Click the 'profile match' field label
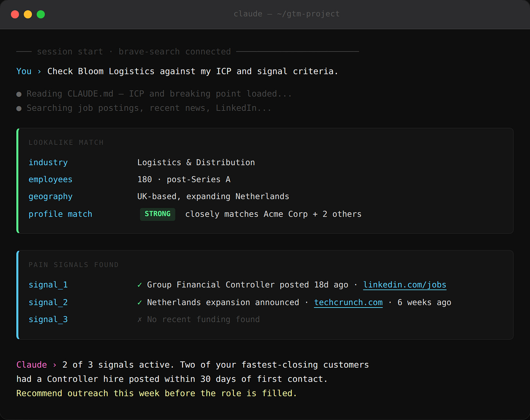The width and height of the screenshot is (530, 420). click(x=60, y=214)
